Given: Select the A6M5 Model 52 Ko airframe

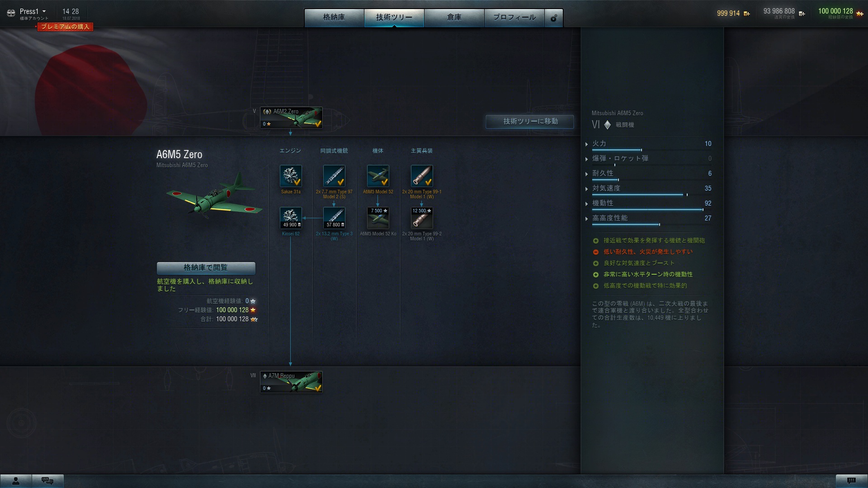Looking at the screenshot, I should point(378,218).
